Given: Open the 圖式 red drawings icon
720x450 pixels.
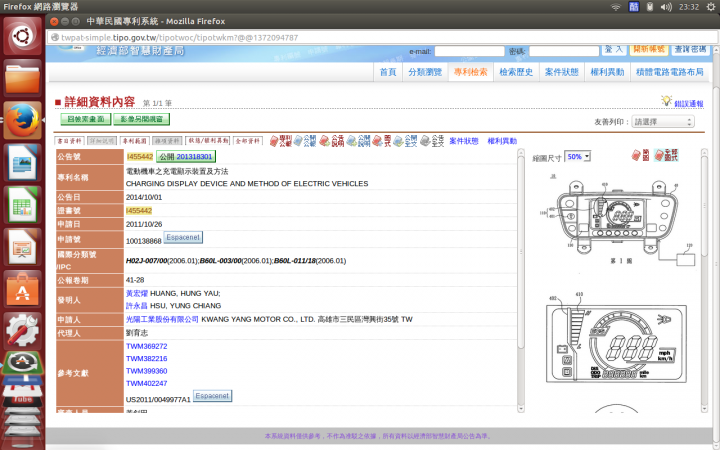Looking at the screenshot, I should click(381, 141).
